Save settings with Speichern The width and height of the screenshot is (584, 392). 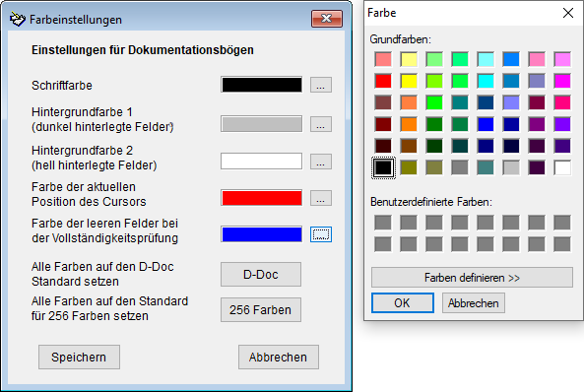(79, 357)
